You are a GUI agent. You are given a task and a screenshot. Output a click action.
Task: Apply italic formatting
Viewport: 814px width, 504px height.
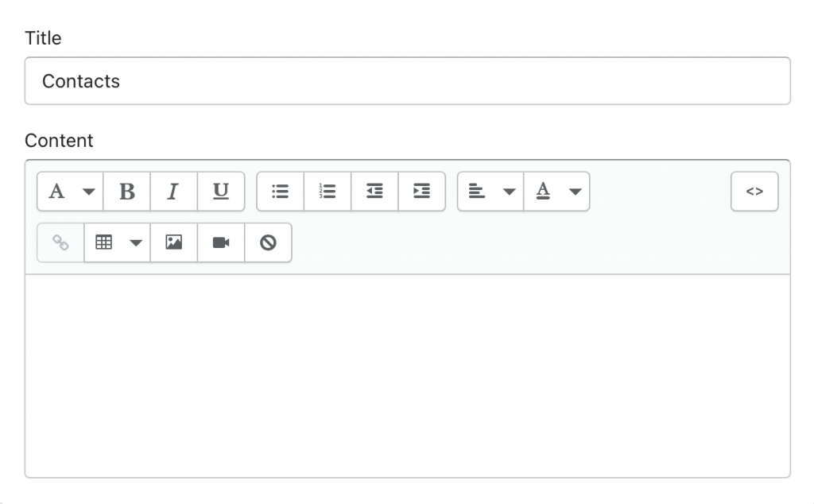[x=173, y=191]
